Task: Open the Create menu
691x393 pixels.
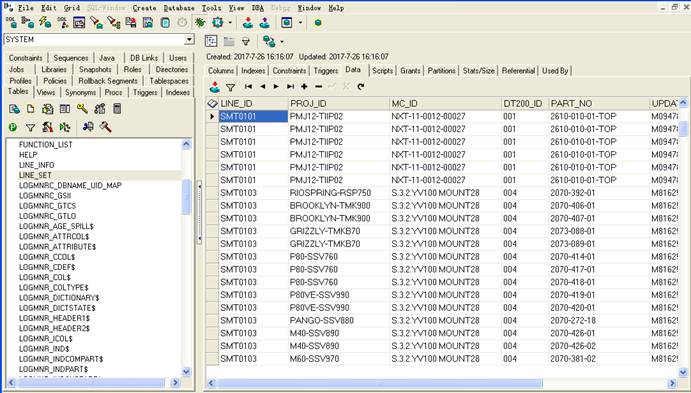Action: point(145,8)
